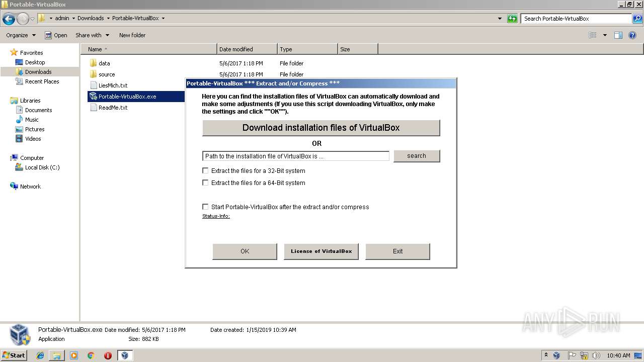Click the Windows Explorer taskbar icon
Screen dimensions: 644x362
tap(57, 355)
